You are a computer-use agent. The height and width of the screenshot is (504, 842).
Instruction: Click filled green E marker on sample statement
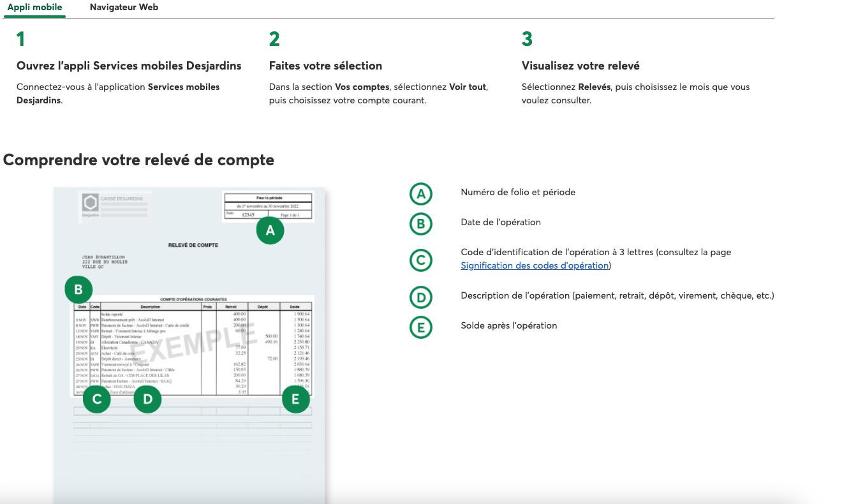(x=295, y=399)
